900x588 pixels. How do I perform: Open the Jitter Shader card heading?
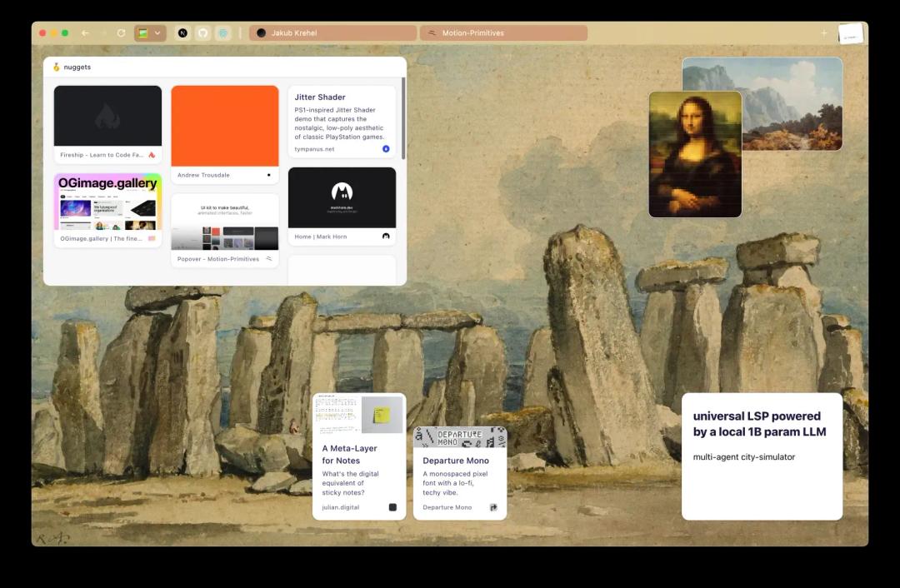[320, 97]
